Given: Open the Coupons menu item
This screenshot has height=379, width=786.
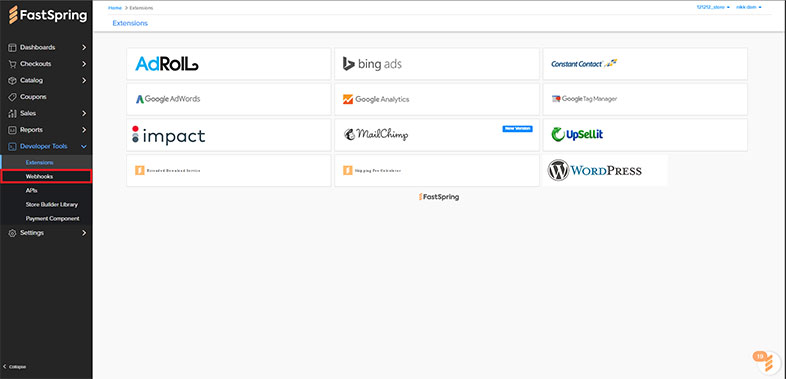Looking at the screenshot, I should 33,97.
